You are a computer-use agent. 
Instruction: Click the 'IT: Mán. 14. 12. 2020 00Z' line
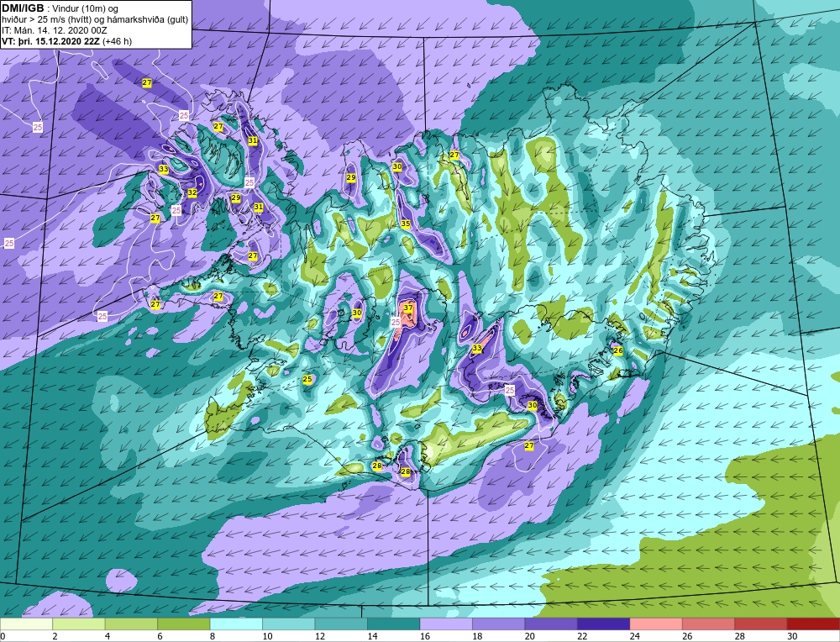click(54, 30)
